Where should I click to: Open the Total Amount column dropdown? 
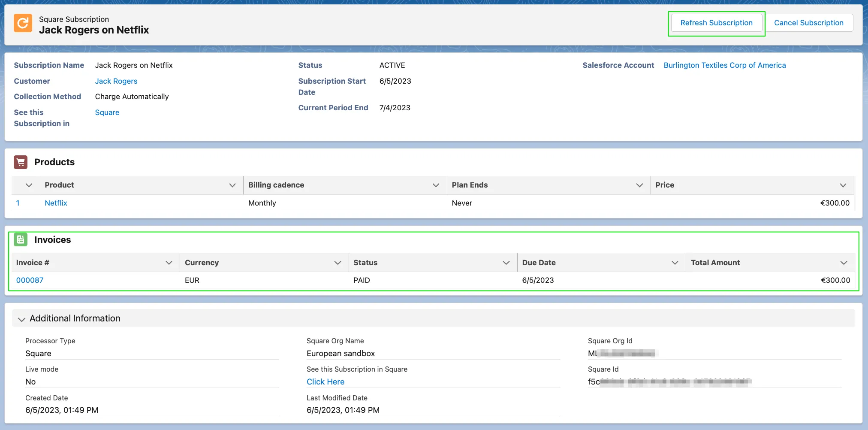pos(844,263)
